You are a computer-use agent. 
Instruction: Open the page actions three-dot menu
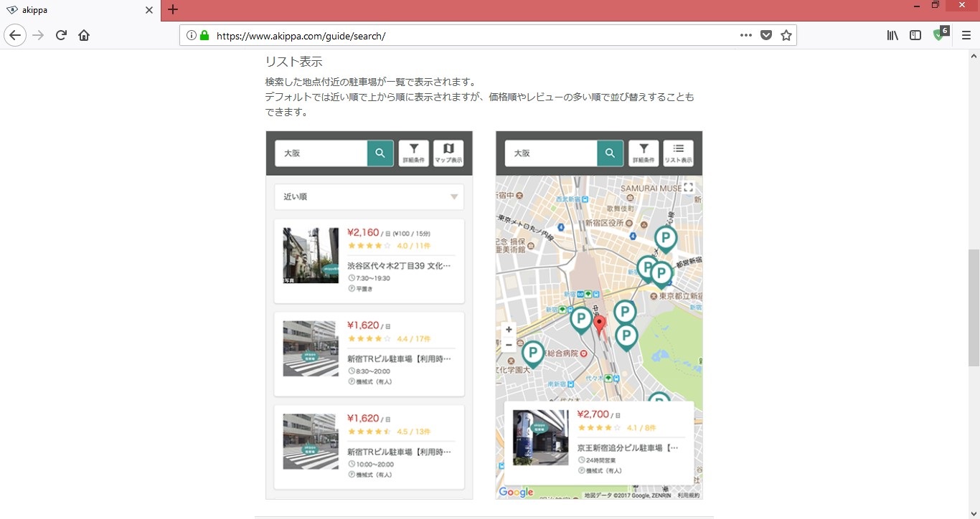pyautogui.click(x=746, y=35)
